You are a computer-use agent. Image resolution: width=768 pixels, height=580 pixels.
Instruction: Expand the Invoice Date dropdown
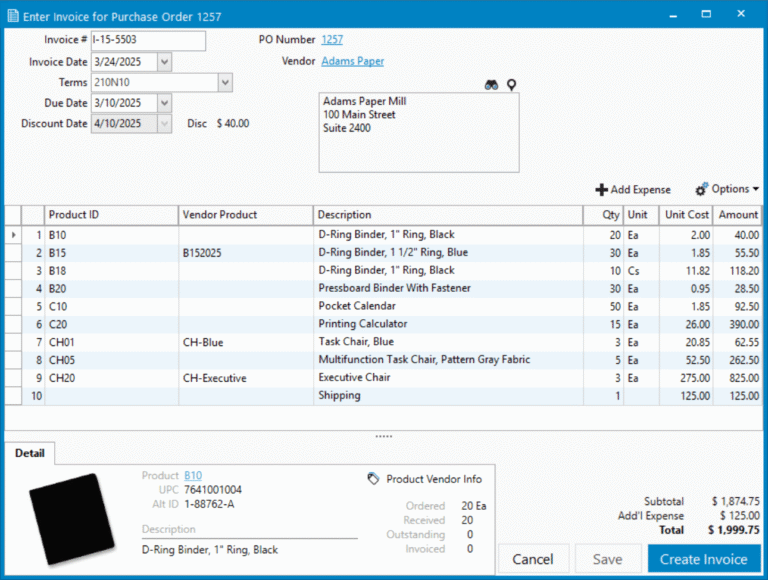click(x=164, y=62)
